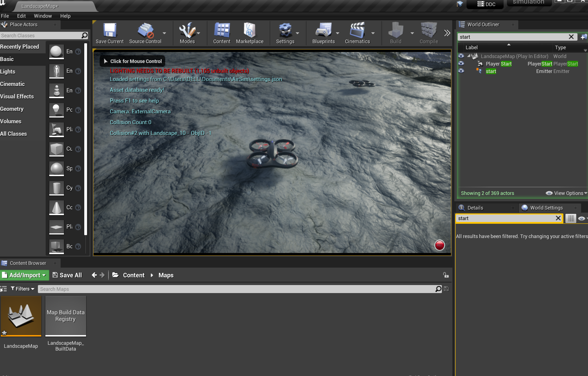Toggle visibility of LandscapeMap world row
Viewport: 588px width, 376px height.
click(461, 56)
